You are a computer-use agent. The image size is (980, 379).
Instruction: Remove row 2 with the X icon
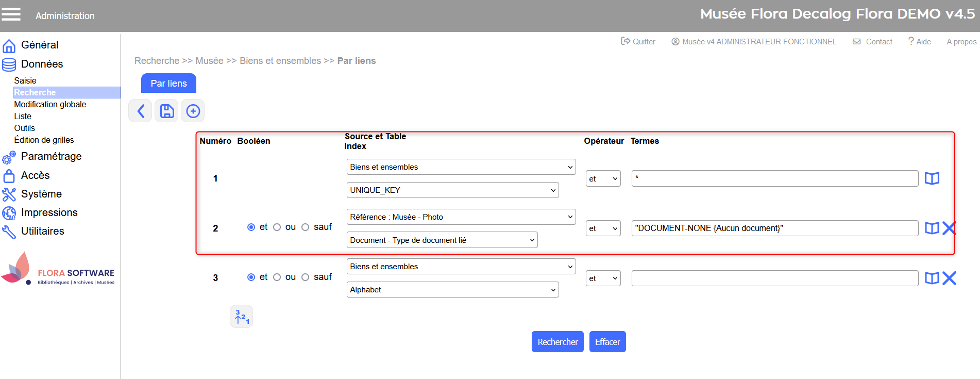pyautogui.click(x=949, y=228)
